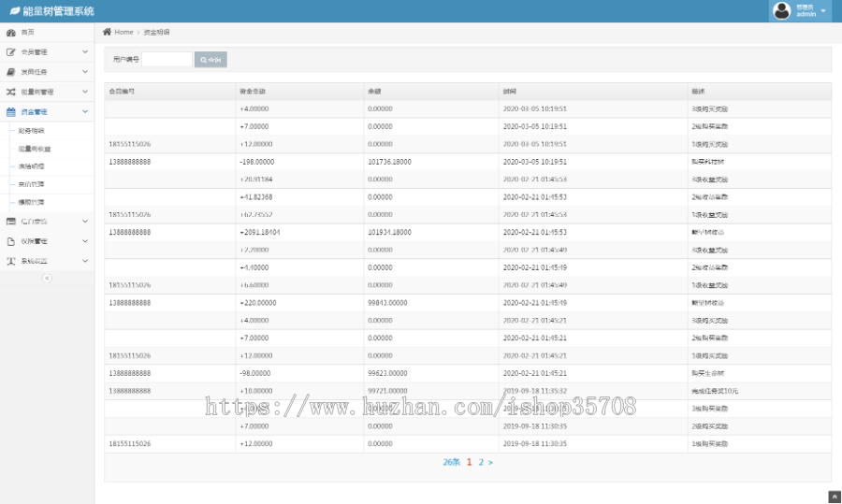Click the text T icon for 系统设置

point(10,261)
